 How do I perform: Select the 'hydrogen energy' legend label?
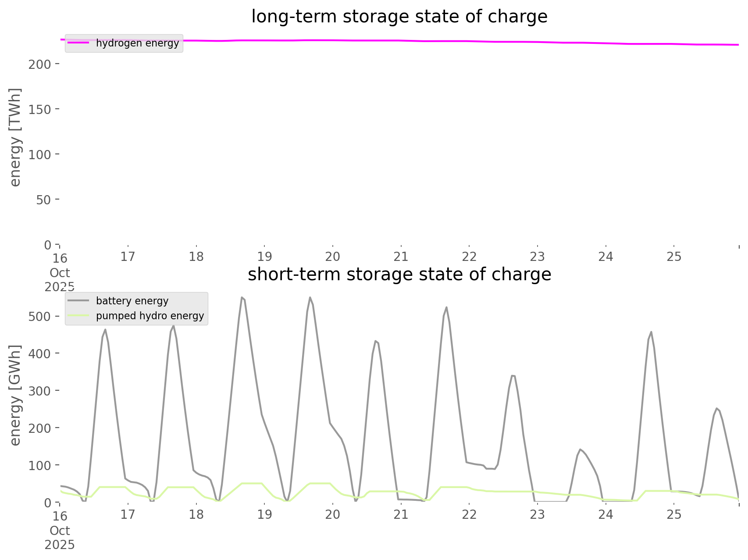pos(137,43)
